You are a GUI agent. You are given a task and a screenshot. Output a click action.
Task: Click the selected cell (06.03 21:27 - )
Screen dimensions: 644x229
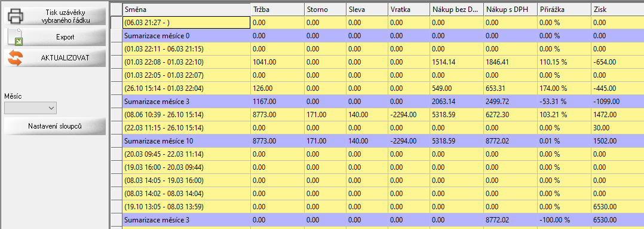click(186, 23)
